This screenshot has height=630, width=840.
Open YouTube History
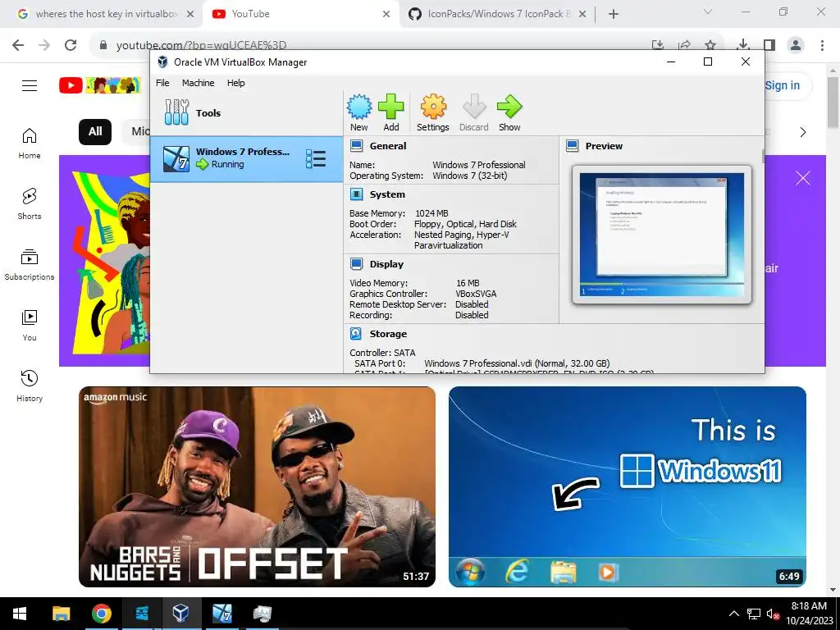[30, 386]
